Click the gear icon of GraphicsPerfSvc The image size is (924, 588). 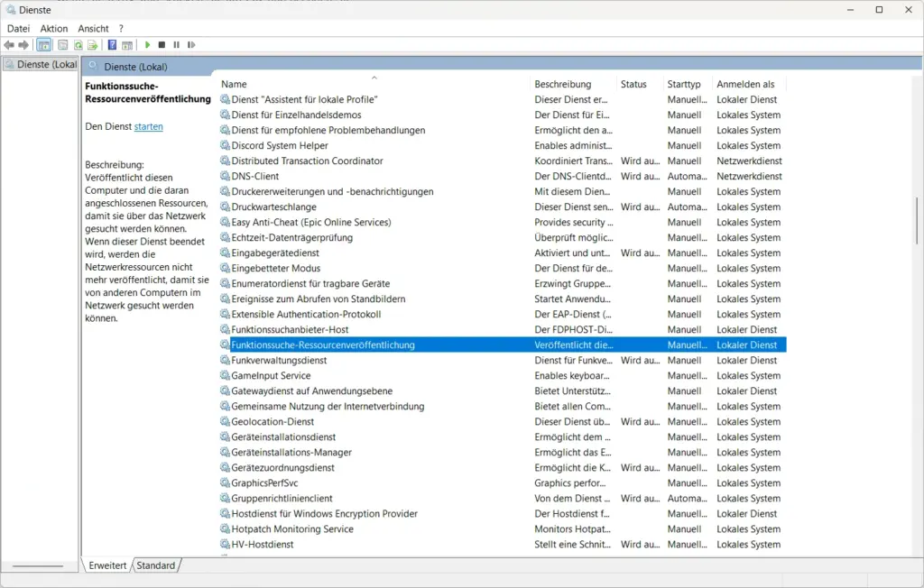point(225,482)
